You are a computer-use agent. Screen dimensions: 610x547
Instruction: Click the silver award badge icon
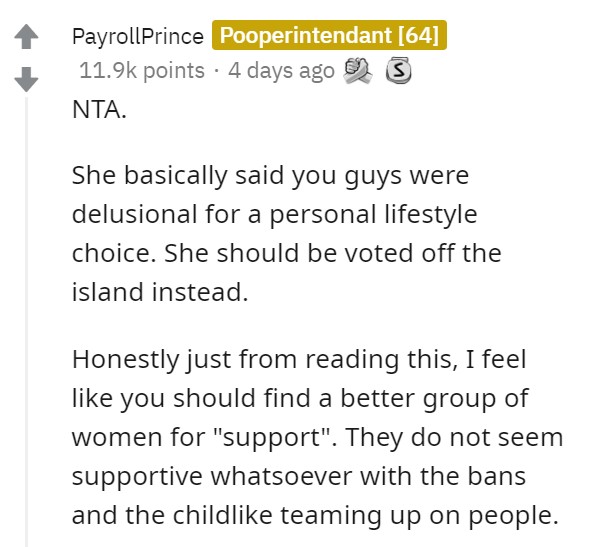(398, 70)
